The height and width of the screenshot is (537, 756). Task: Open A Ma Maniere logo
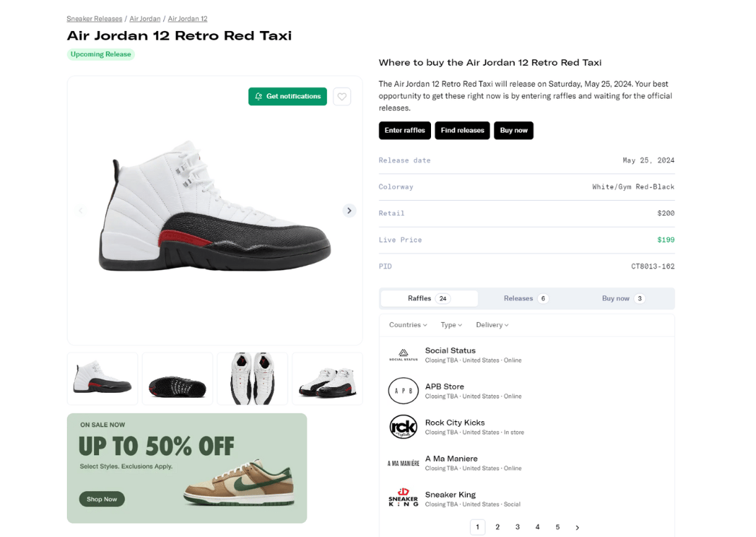coord(403,463)
